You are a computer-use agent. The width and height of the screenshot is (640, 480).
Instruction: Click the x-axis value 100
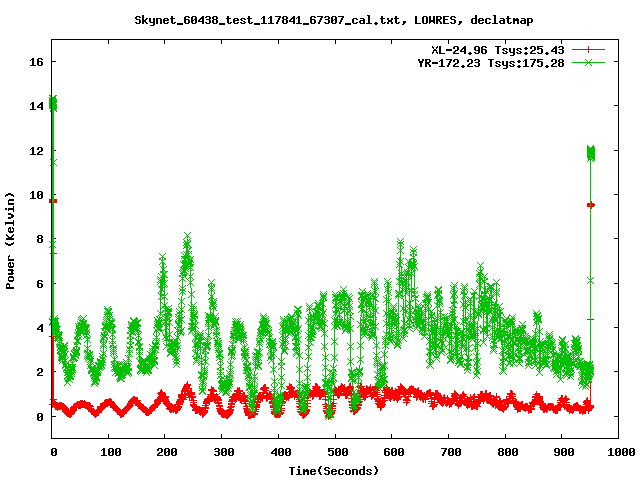point(111,452)
